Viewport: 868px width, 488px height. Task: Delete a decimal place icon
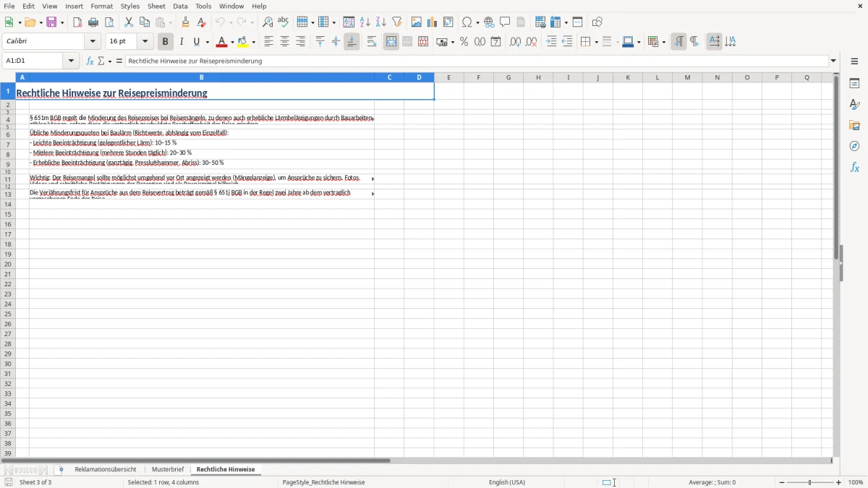point(531,42)
